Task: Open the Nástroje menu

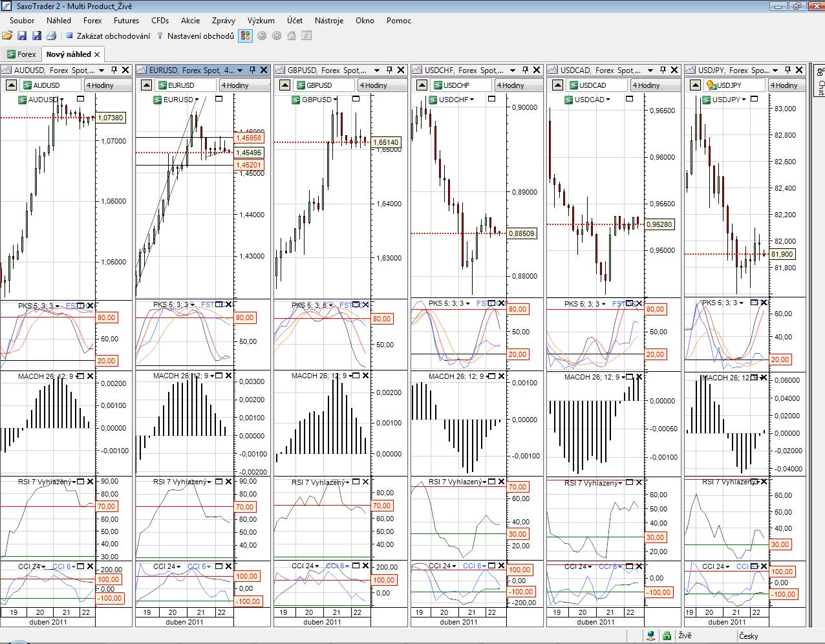Action: click(x=329, y=21)
